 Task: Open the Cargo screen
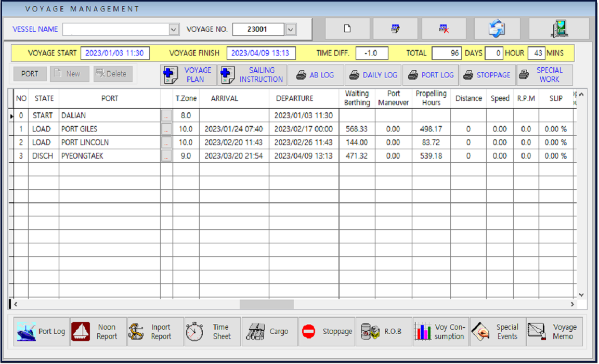click(269, 332)
